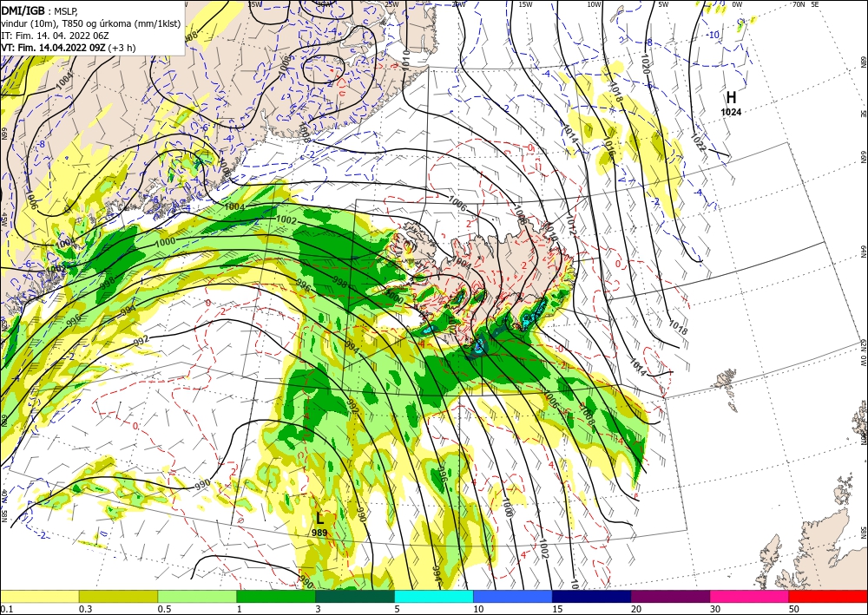This screenshot has width=868, height=615.
Task: Click the high pressure "H" marker
Action: pyautogui.click(x=731, y=98)
